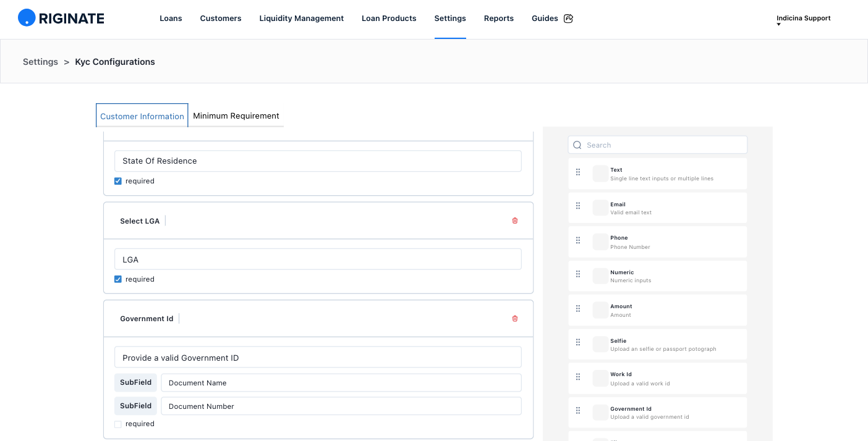Click the Select LGA card title
This screenshot has height=441, width=868.
tap(140, 221)
